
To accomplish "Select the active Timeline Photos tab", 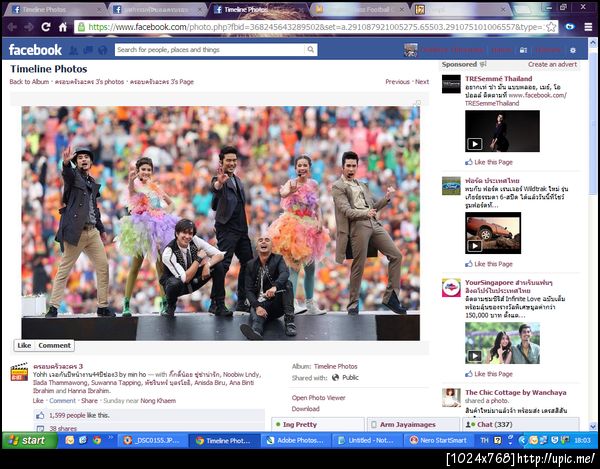I will [257, 10].
